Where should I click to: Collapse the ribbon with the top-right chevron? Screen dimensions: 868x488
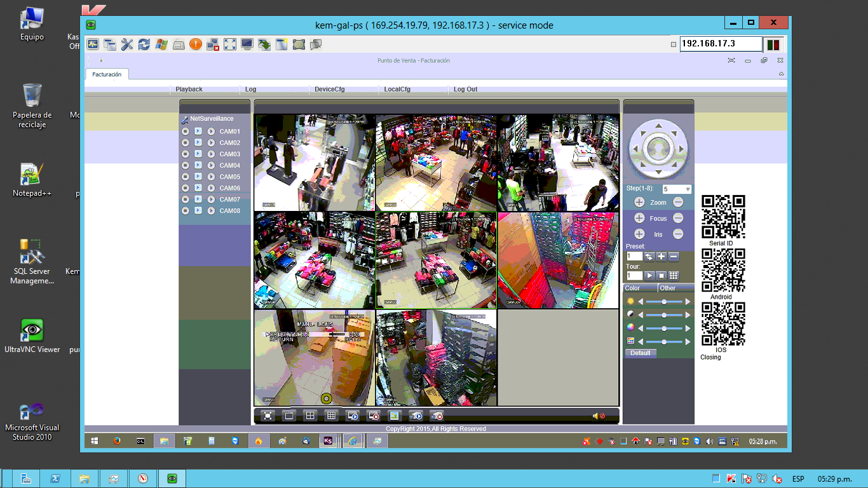(x=781, y=74)
